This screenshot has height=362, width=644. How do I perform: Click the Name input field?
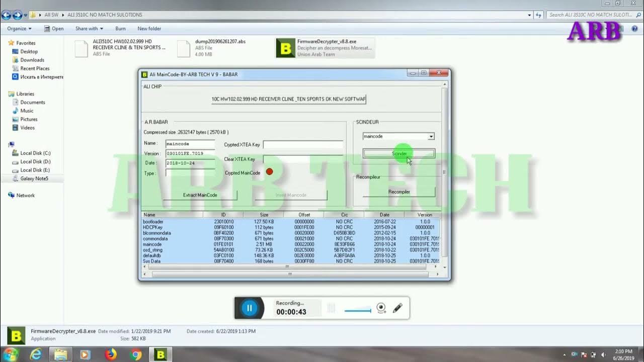click(x=190, y=144)
